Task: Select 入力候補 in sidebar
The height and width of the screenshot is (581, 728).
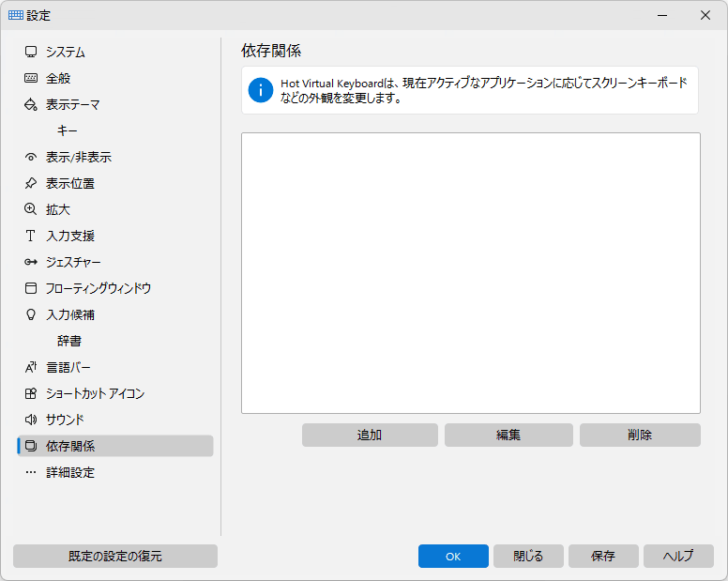Action: (115, 314)
